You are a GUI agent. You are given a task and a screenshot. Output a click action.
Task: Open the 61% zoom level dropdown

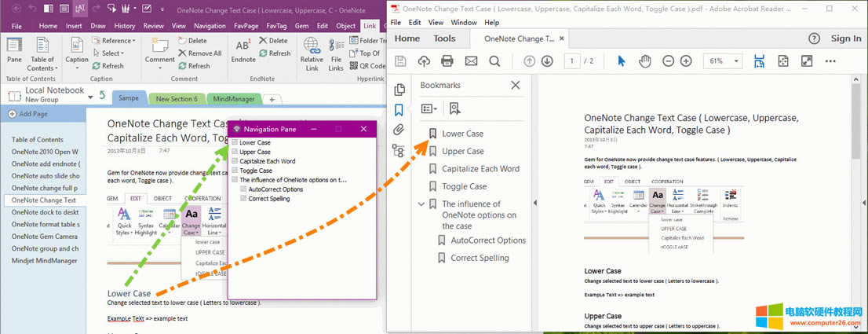[x=724, y=61]
